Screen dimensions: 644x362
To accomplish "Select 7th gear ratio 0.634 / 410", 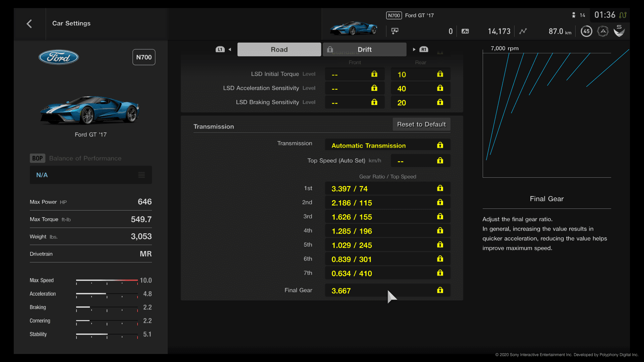I will pos(387,273).
